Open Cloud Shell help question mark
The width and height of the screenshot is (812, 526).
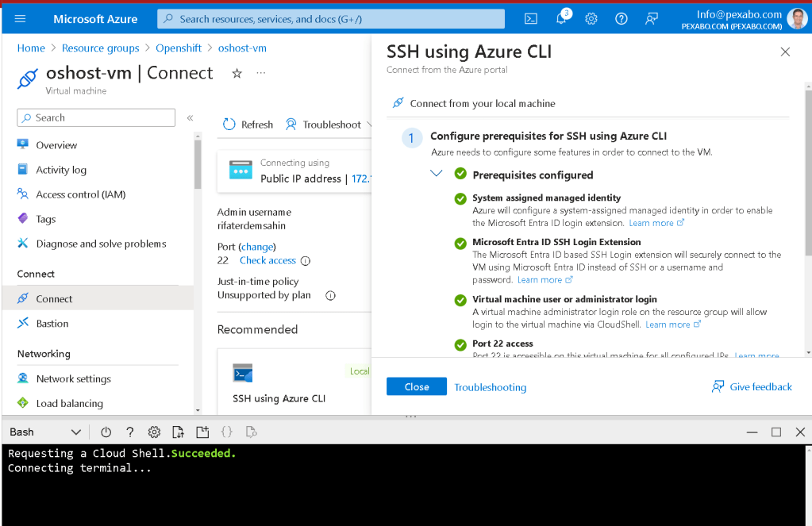130,432
